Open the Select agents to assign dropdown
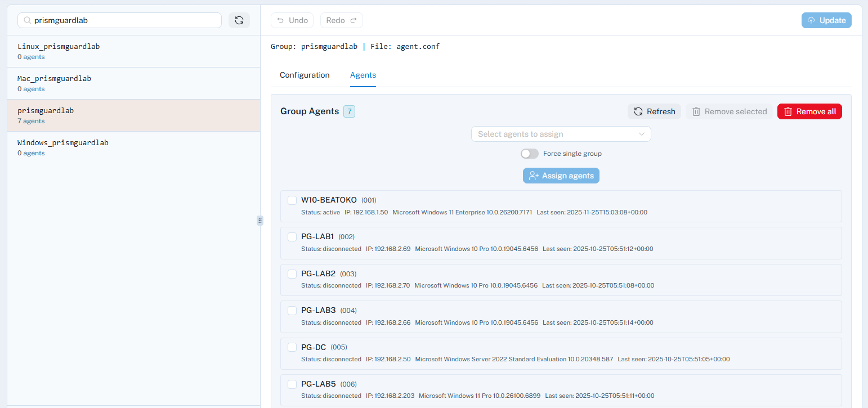 tap(561, 134)
